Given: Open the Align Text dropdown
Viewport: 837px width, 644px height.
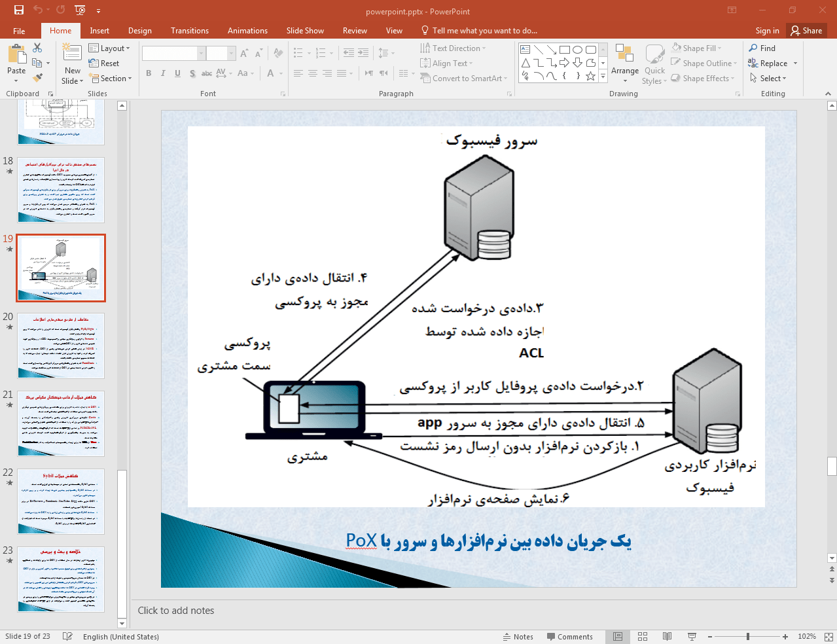Looking at the screenshot, I should coord(446,63).
